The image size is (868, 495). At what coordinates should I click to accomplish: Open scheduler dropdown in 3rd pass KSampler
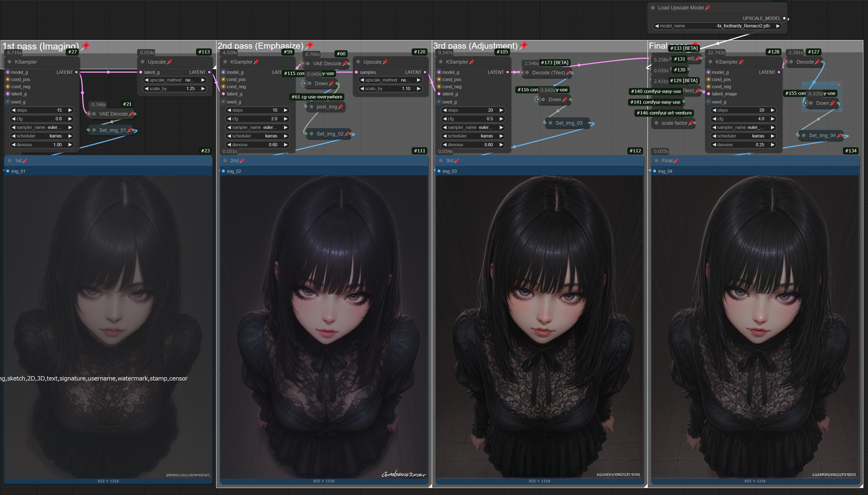[x=472, y=136]
